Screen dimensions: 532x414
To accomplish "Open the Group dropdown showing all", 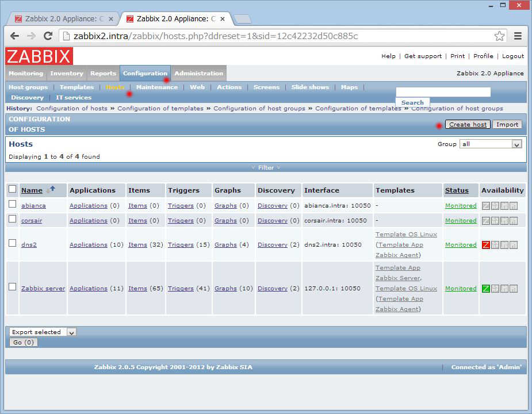I will [491, 144].
